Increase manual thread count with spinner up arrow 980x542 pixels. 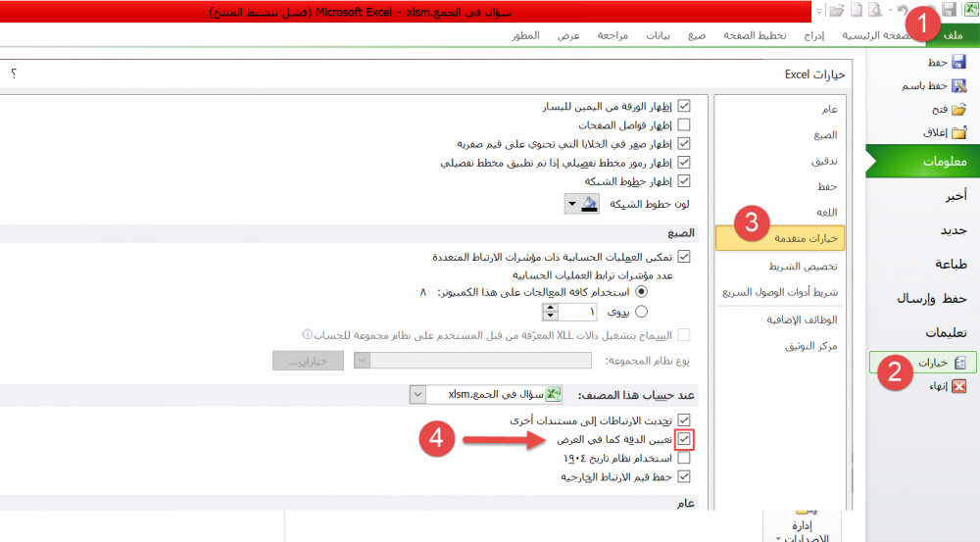(x=550, y=307)
